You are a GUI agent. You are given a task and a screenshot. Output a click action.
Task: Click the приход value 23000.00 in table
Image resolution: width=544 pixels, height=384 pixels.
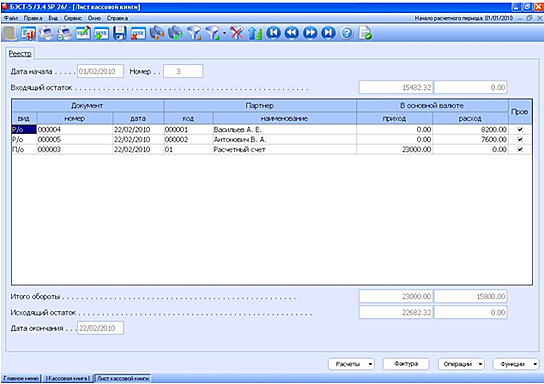point(394,150)
